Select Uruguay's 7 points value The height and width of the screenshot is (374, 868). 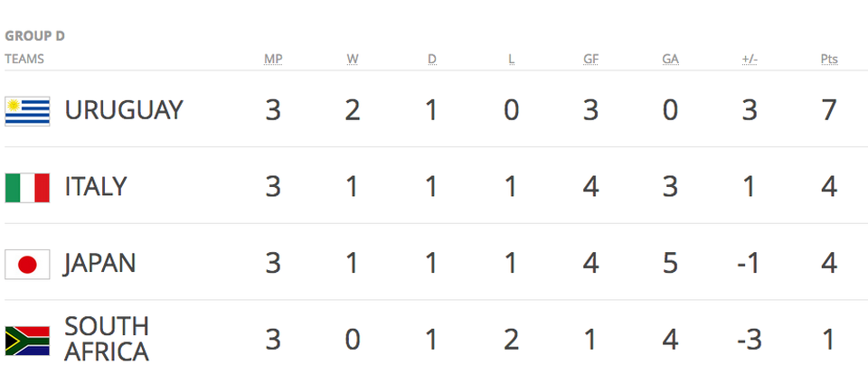point(829,110)
